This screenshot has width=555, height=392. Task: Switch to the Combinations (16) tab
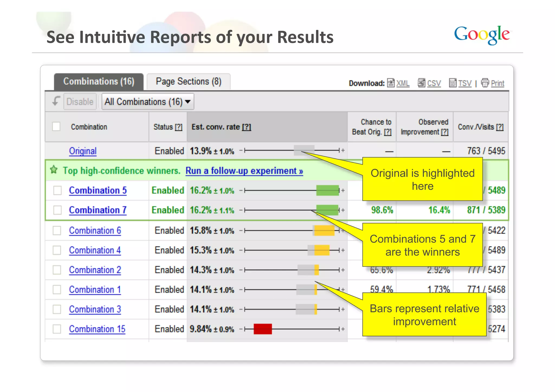tap(99, 82)
